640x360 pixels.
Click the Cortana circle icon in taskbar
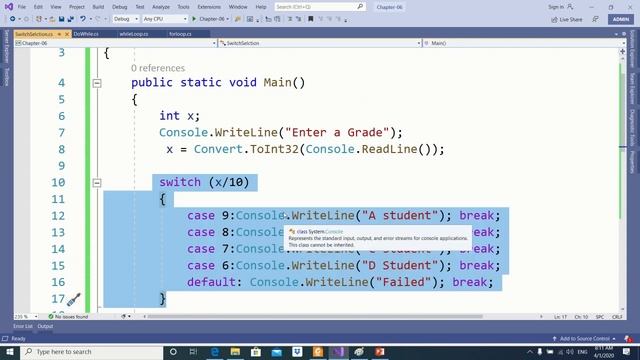coord(173,352)
